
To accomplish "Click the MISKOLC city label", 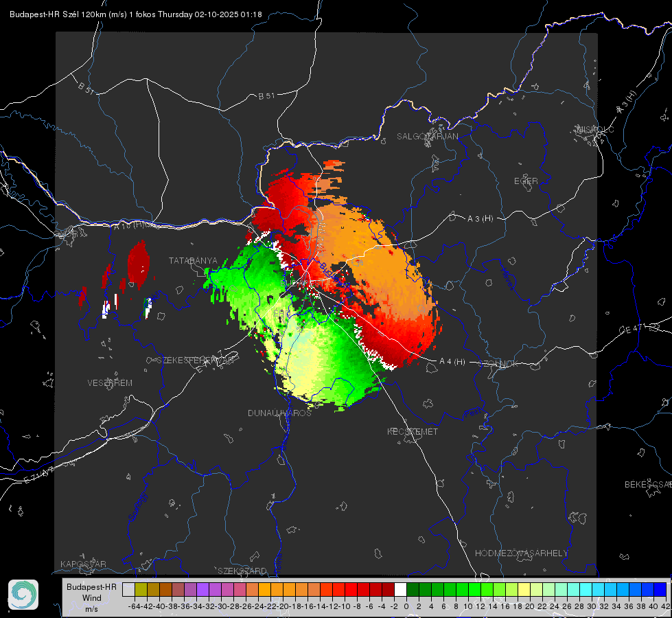I will coord(595,129).
